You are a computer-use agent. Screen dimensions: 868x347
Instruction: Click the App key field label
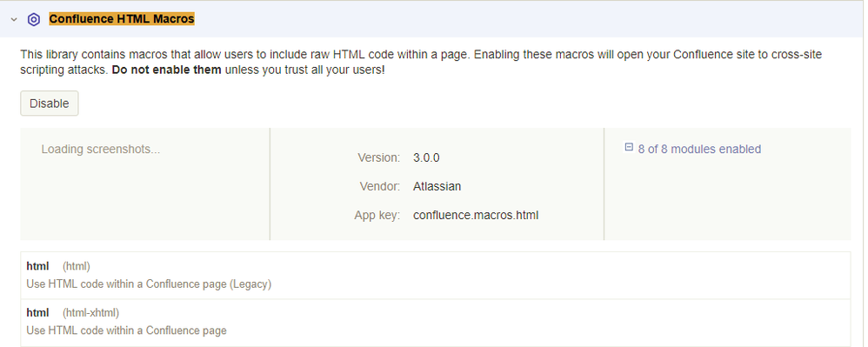coord(377,216)
